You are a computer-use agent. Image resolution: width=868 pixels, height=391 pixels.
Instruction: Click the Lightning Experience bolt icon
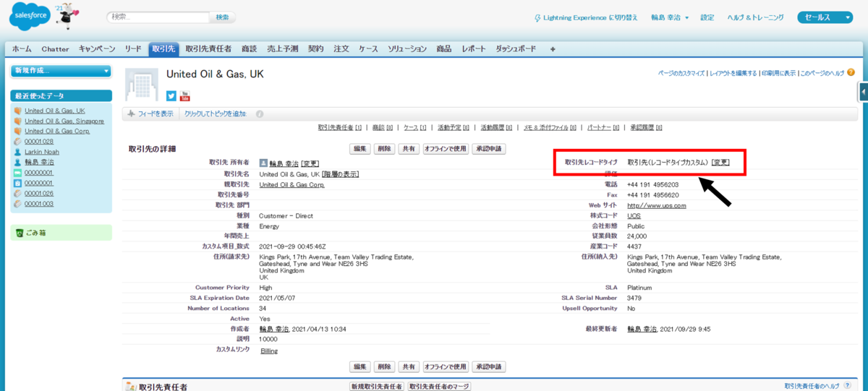click(537, 17)
